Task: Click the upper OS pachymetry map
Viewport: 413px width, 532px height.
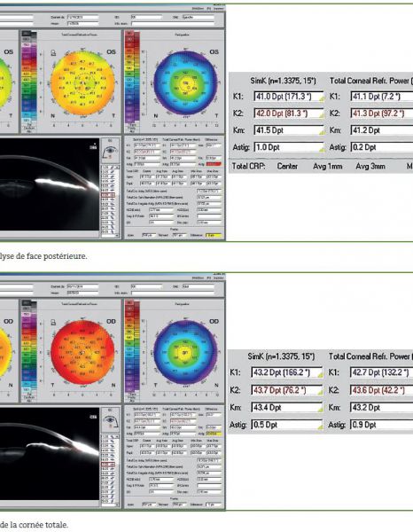Action: [186, 82]
